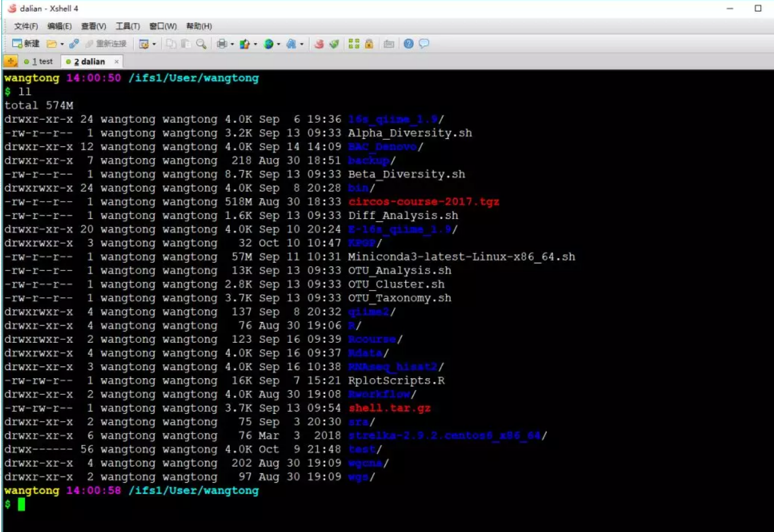Click the speech bubble feedback icon
The image size is (774, 532).
click(423, 44)
